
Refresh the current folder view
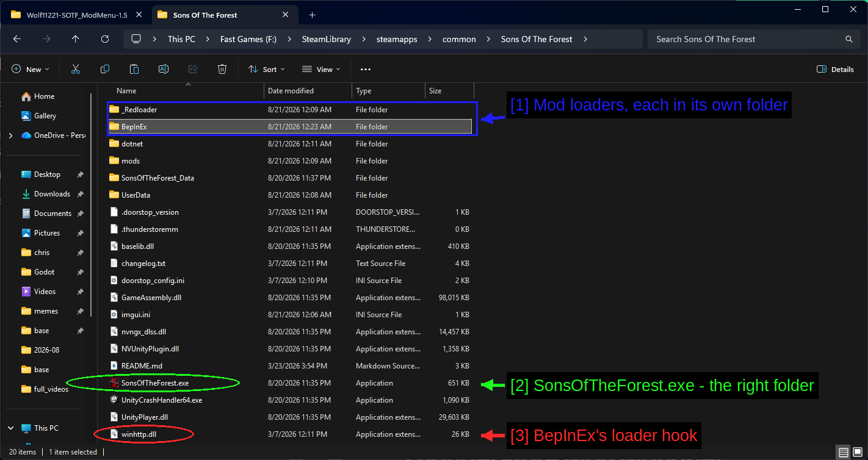tap(105, 39)
